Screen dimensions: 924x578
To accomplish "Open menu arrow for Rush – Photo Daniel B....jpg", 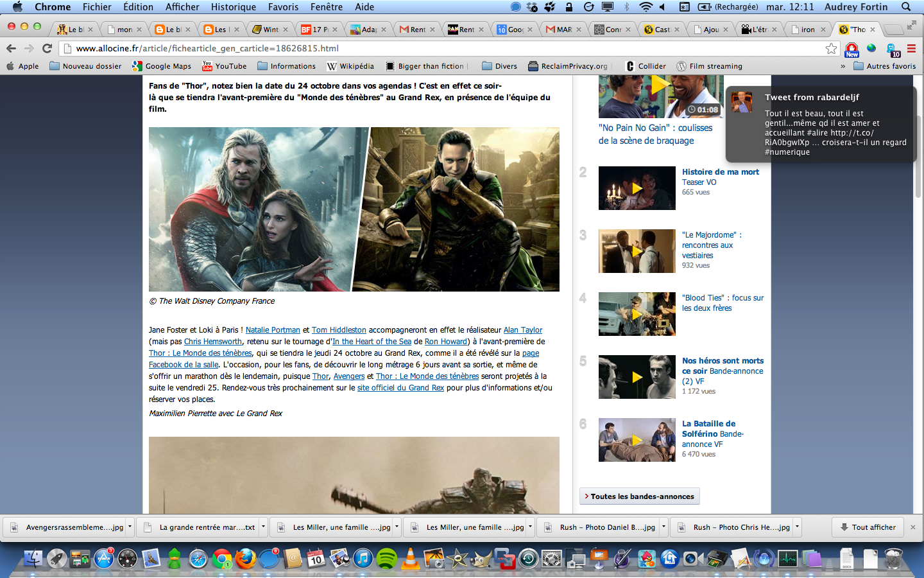I will [x=663, y=527].
